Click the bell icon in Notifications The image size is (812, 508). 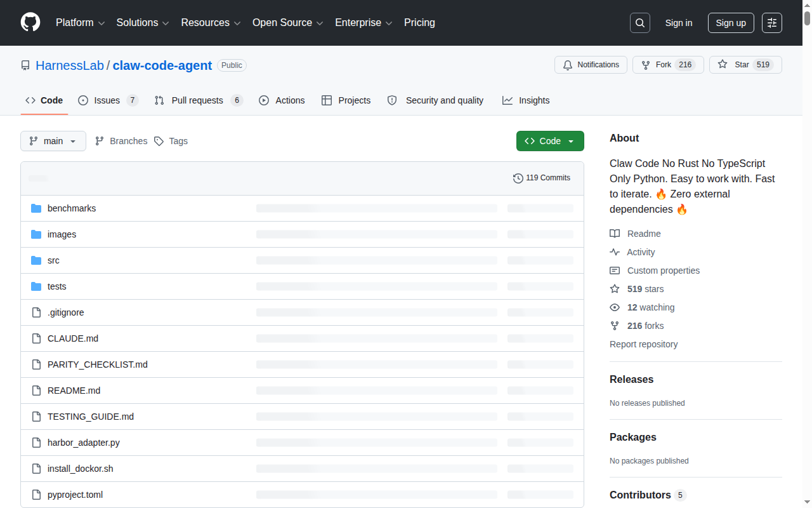point(568,65)
